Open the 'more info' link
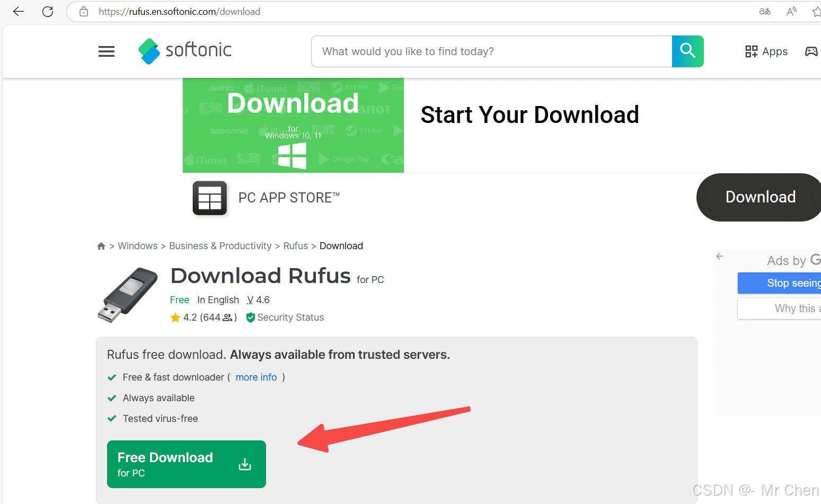 click(256, 377)
